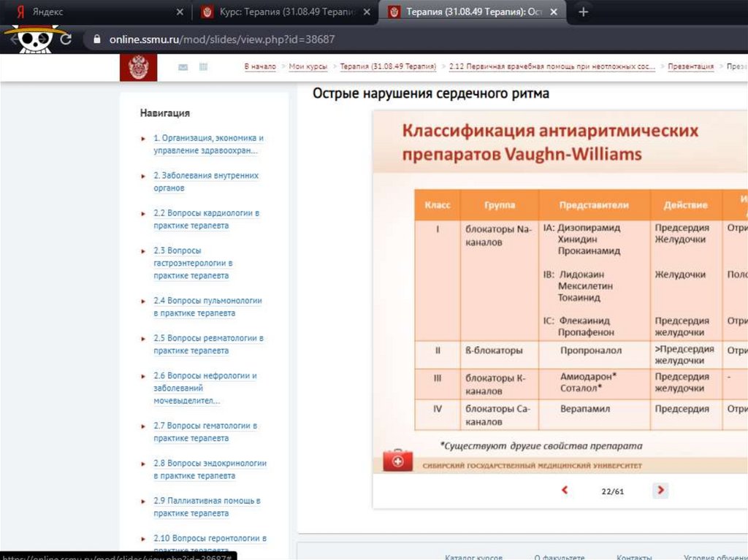Expand arrow beside '2. Заболевания внутренних органов'
Screen dimensions: 748x560
(143, 177)
